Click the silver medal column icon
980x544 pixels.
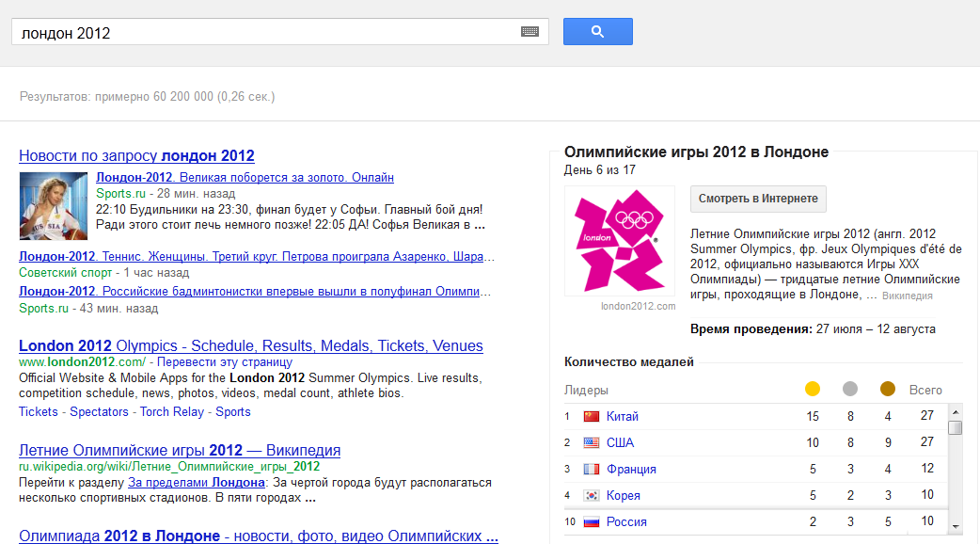tap(850, 389)
